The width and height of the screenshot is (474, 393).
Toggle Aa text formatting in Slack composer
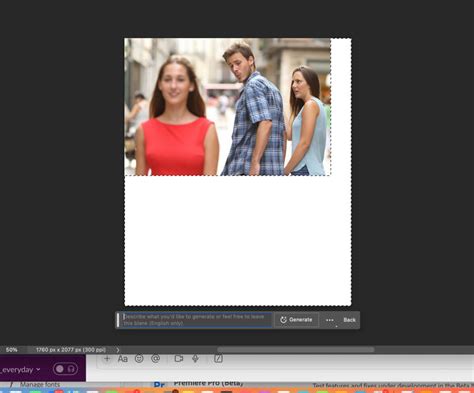coord(123,359)
